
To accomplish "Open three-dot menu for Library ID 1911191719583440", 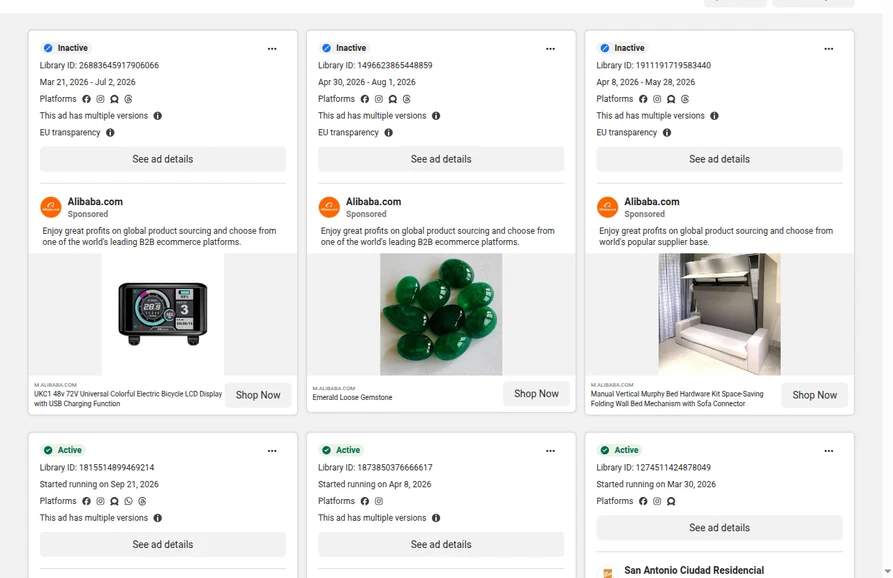I will [x=829, y=48].
